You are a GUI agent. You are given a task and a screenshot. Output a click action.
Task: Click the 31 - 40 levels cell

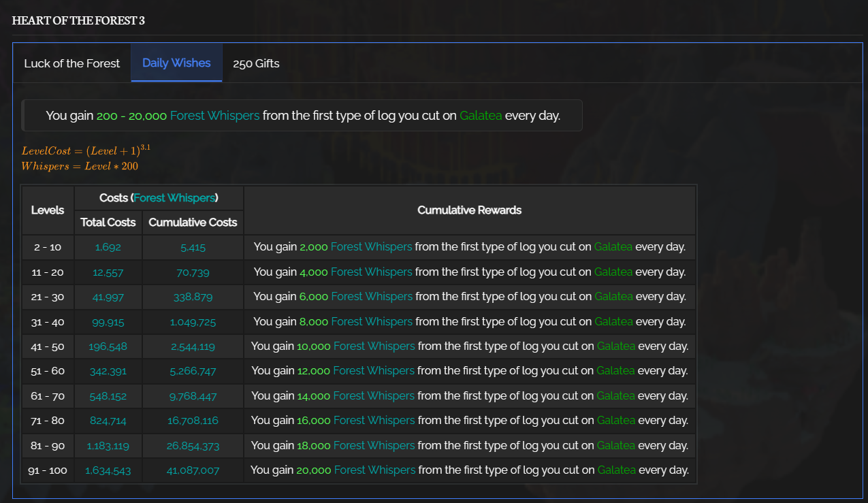click(x=48, y=322)
